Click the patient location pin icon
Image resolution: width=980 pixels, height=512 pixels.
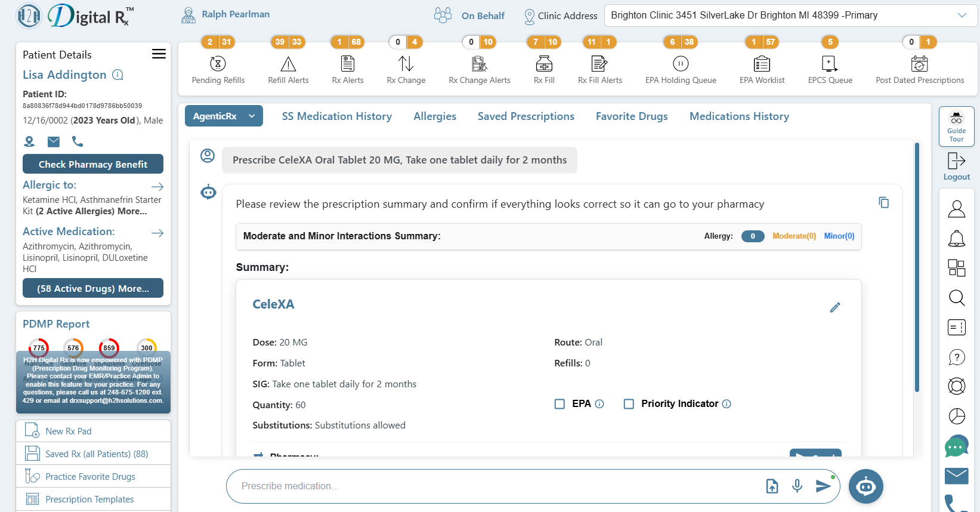[29, 141]
